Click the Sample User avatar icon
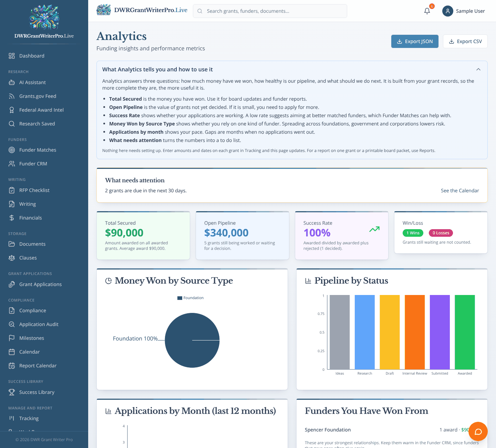This screenshot has width=496, height=448. (447, 11)
